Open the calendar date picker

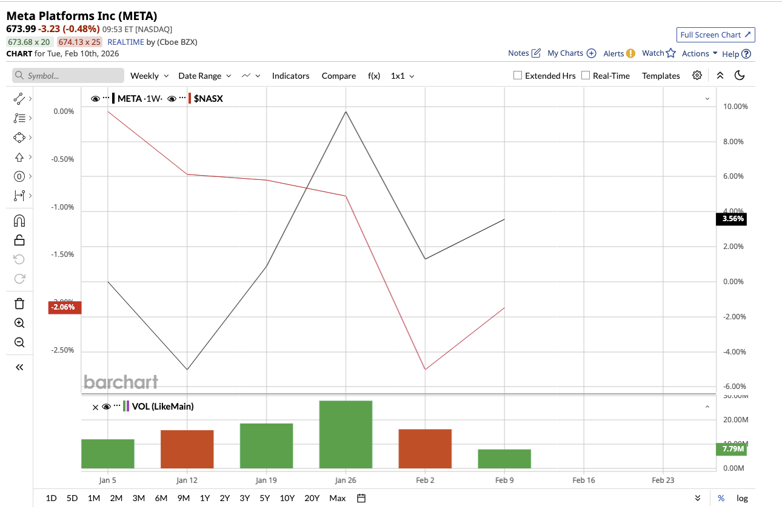click(361, 497)
